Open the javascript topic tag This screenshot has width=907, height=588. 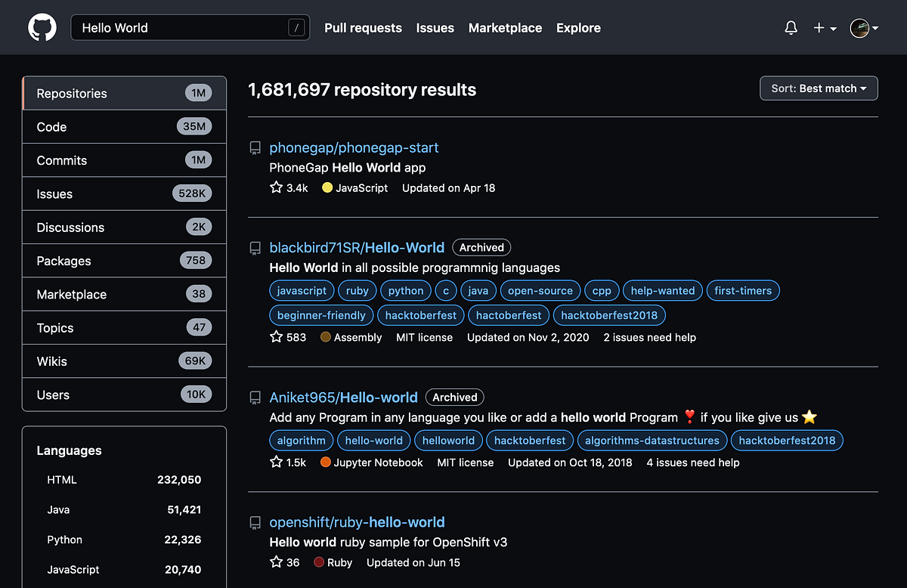click(302, 290)
